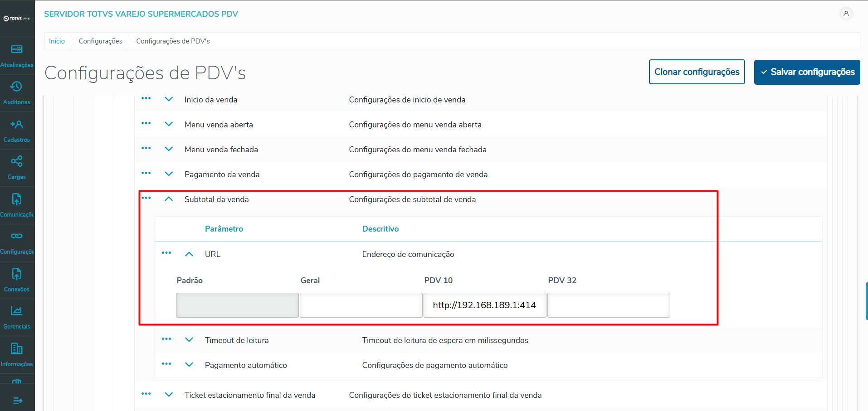Viewport: 868px width, 411px height.
Task: Click the Timeout de leitura de espera description
Action: pyautogui.click(x=445, y=340)
